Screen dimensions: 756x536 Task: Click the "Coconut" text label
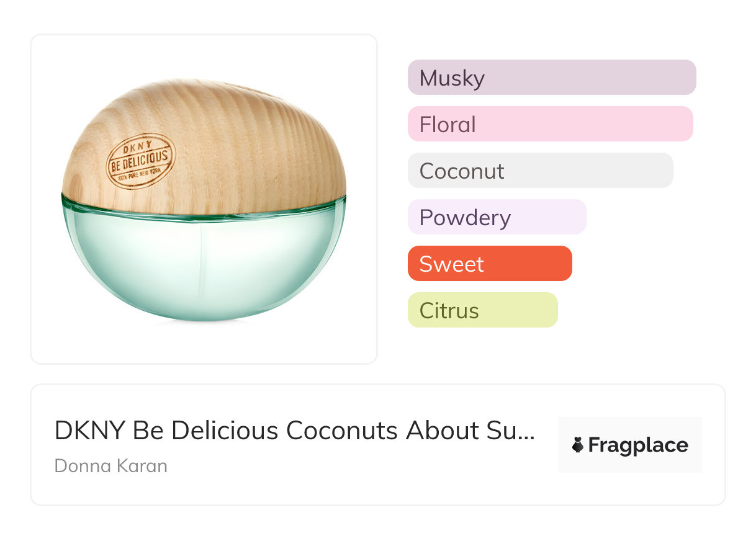(462, 171)
